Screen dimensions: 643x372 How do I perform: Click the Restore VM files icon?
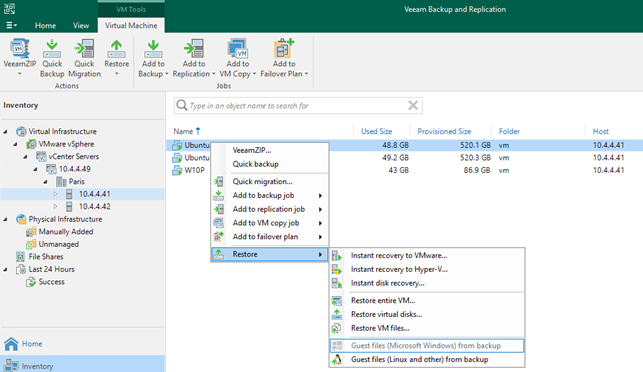[337, 328]
